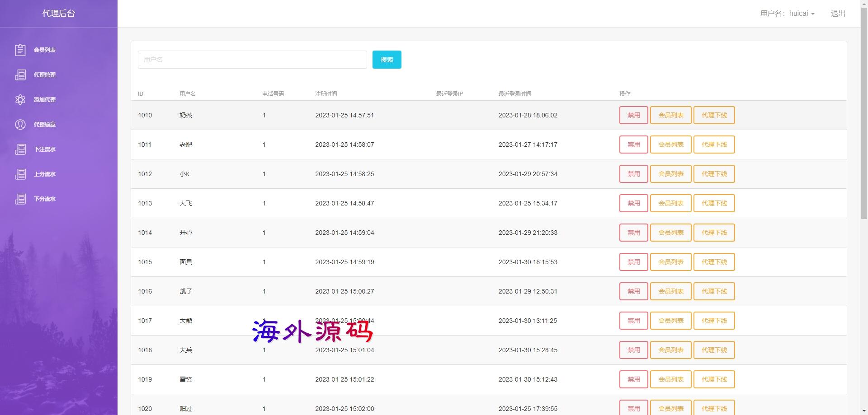This screenshot has height=415, width=868.
Task: View 代理下线 for user 老肥
Action: click(714, 145)
